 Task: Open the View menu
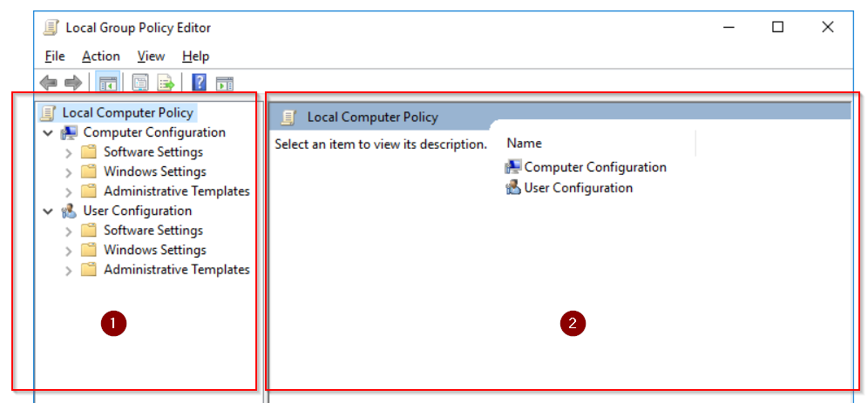click(x=151, y=56)
